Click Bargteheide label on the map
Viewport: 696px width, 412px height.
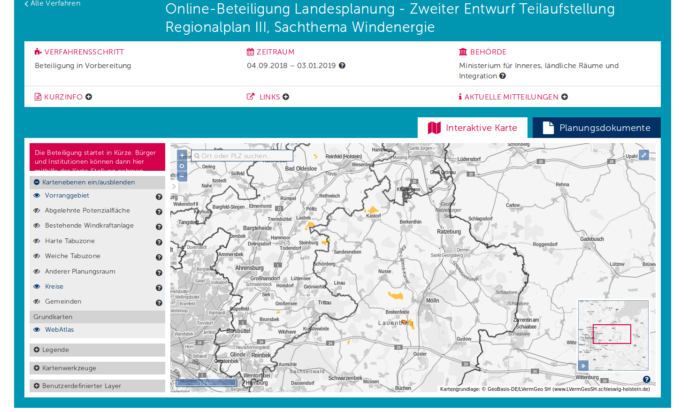pos(257,228)
